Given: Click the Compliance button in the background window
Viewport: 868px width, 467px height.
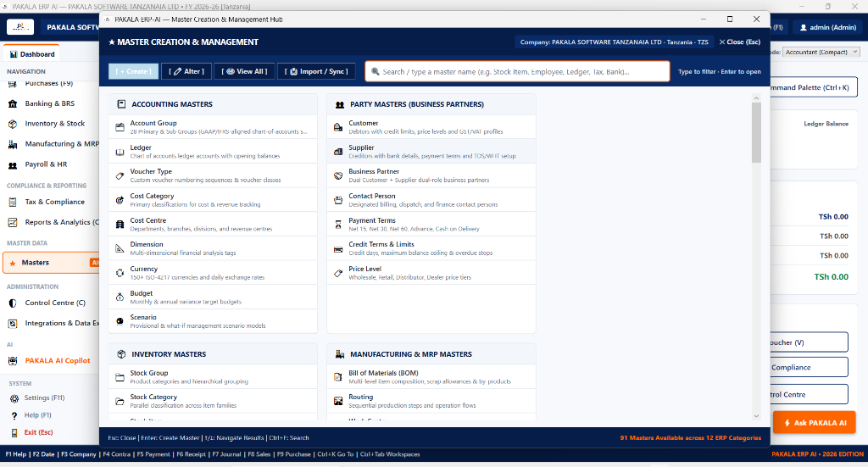Looking at the screenshot, I should 809,367.
